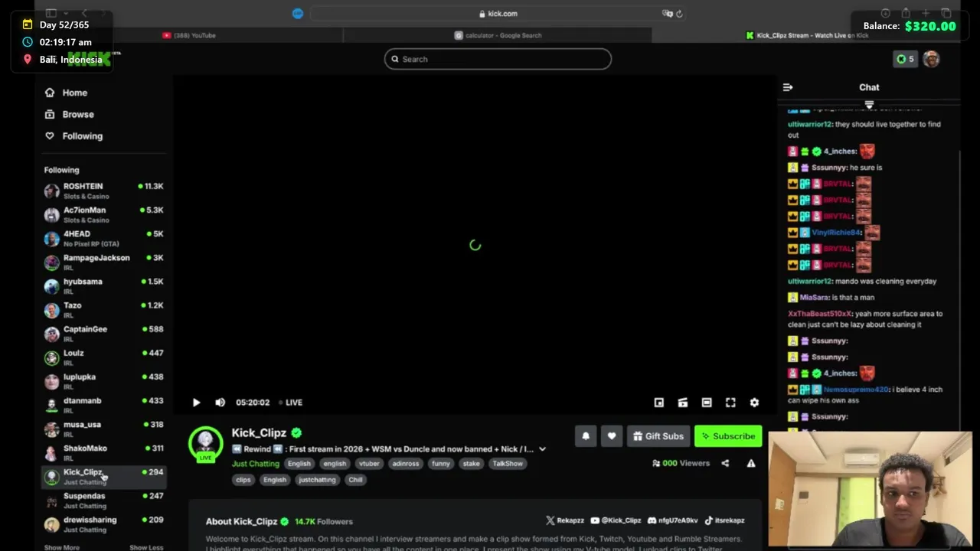Screen dimensions: 980x551
Task: Select the vtuber tag
Action: (x=369, y=464)
